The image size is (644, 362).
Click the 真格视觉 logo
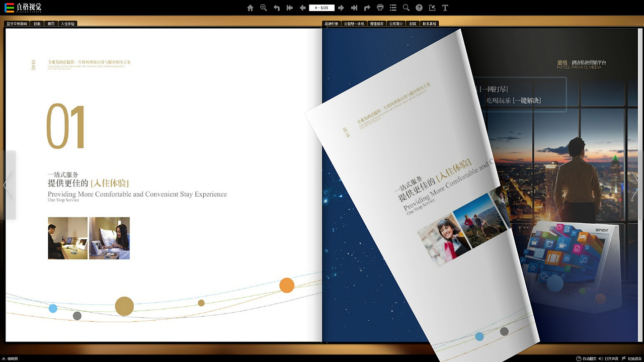click(23, 8)
